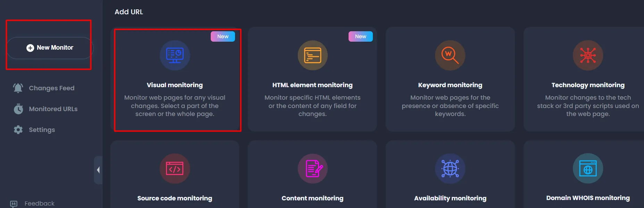The image size is (644, 208).
Task: Click the Domain WHOIS monitoring icon
Action: pos(588,169)
